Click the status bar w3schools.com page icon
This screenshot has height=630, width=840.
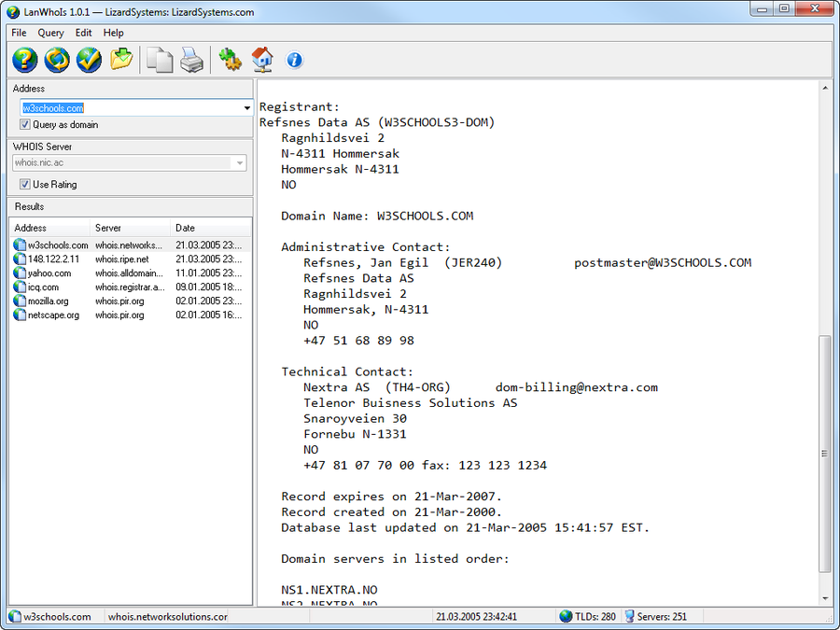16,617
